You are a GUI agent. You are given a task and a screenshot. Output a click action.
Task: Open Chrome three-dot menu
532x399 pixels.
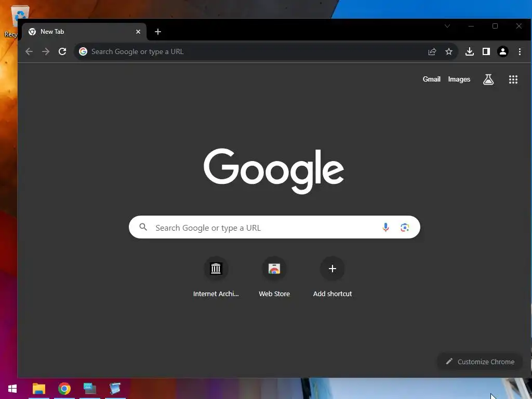point(520,51)
